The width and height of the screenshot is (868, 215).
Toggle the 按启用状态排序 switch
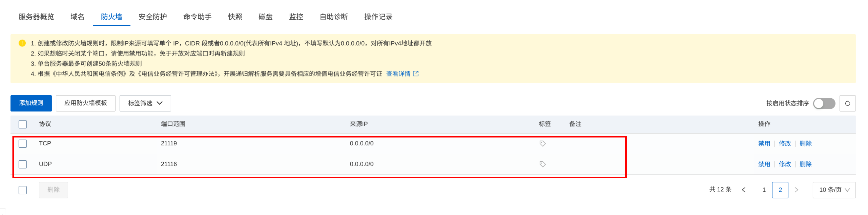tap(824, 103)
